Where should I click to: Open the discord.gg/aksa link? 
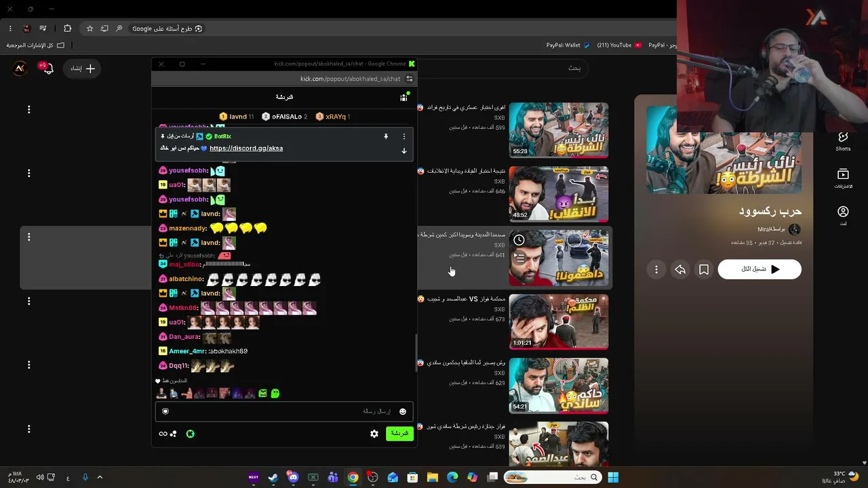tap(246, 148)
